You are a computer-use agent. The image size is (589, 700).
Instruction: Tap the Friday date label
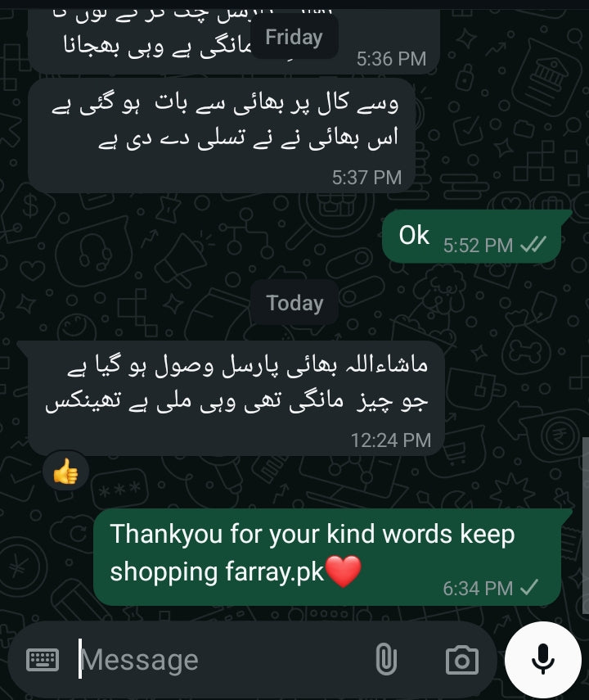click(x=294, y=37)
